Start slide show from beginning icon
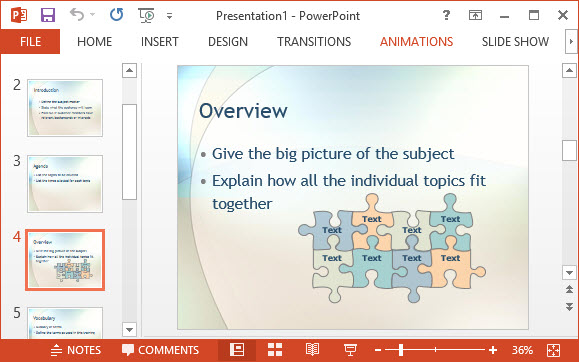 146,16
